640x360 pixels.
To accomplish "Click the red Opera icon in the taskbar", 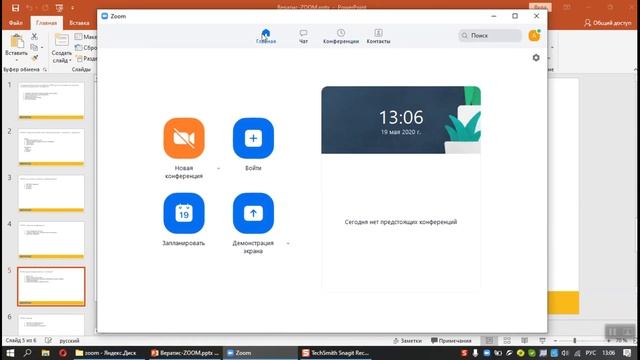I will (63, 353).
